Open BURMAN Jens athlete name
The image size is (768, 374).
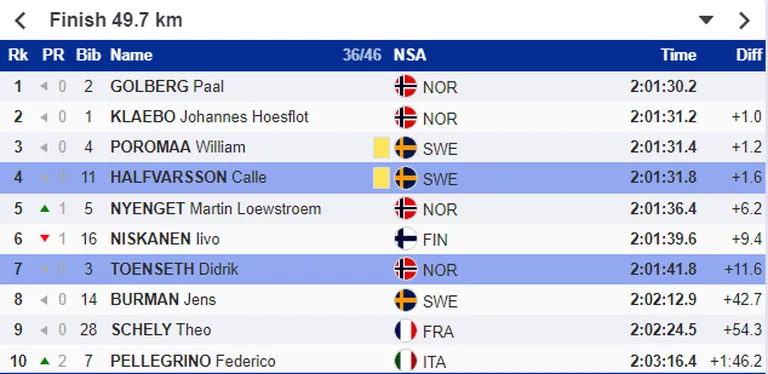click(x=163, y=300)
